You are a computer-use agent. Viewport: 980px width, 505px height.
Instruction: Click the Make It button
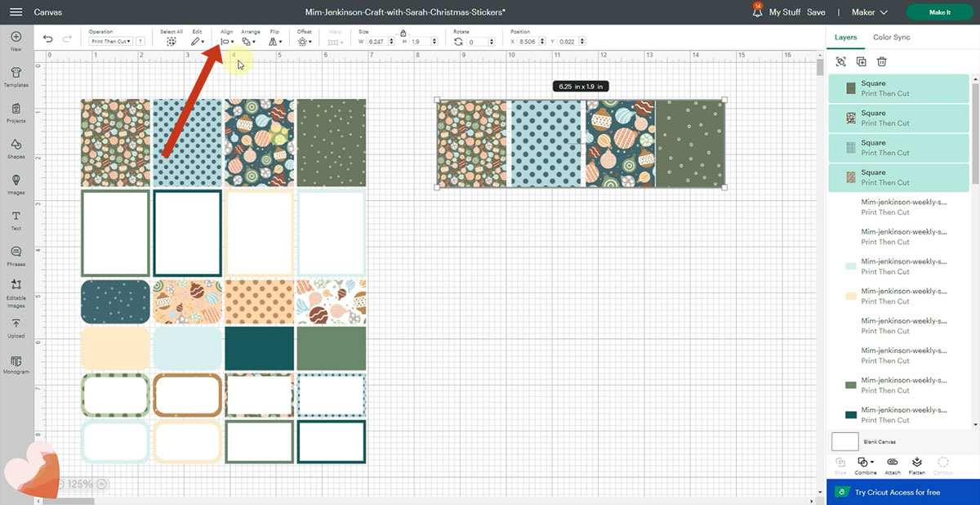click(939, 13)
